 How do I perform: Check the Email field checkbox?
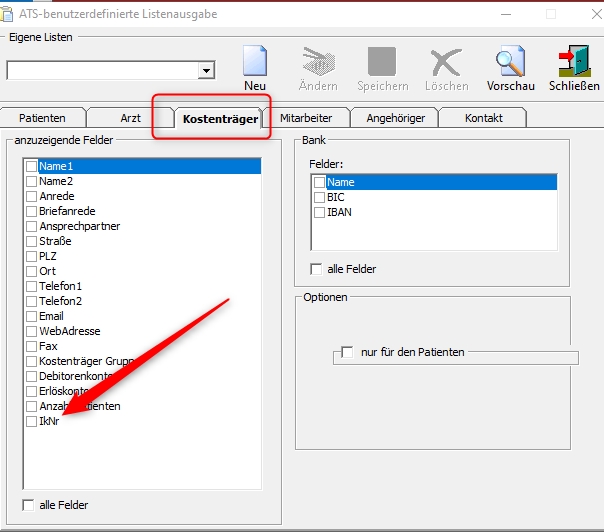(32, 317)
